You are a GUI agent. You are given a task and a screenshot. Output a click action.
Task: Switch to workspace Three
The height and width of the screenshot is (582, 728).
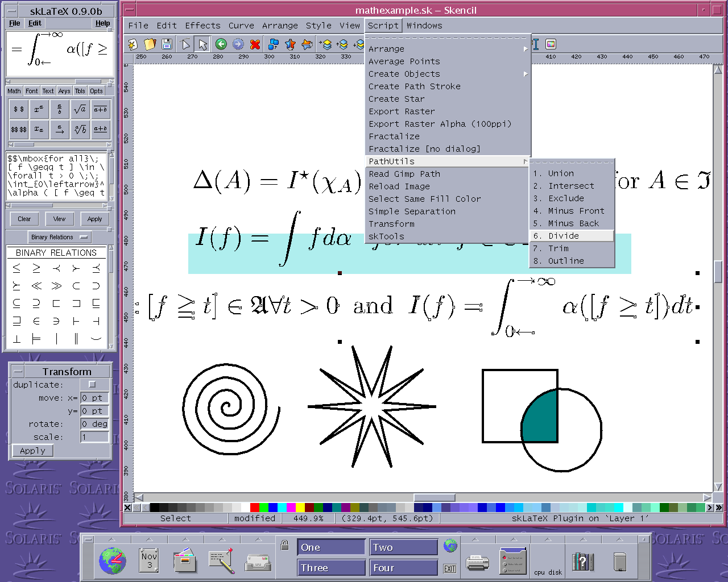331,568
